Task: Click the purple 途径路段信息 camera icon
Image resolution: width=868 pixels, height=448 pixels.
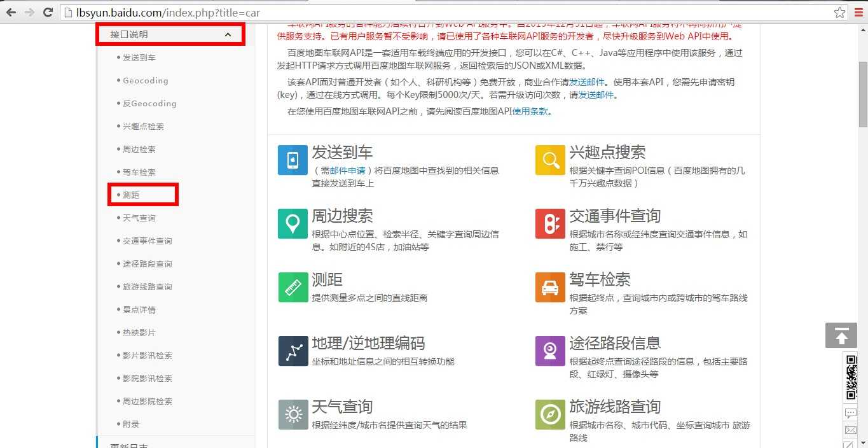Action: (550, 351)
